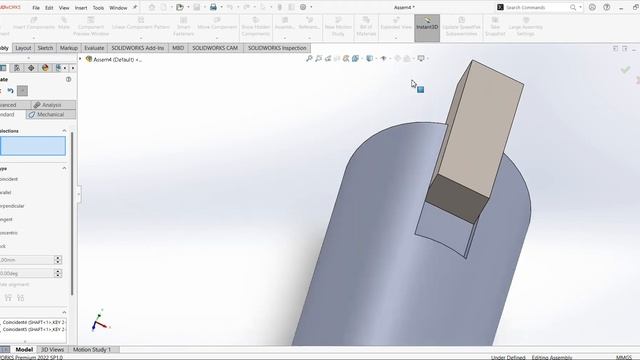This screenshot has height=360, width=640.
Task: Click Bill of Materials
Action: pyautogui.click(x=366, y=27)
